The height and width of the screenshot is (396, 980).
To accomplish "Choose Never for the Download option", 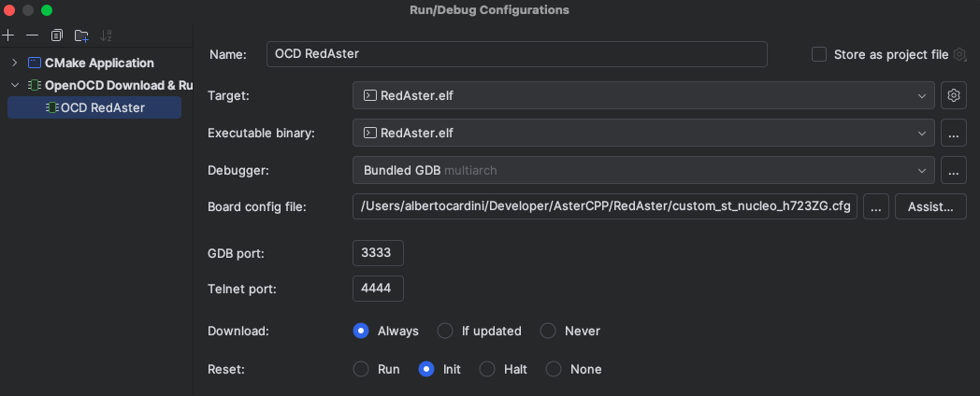I will coord(548,331).
